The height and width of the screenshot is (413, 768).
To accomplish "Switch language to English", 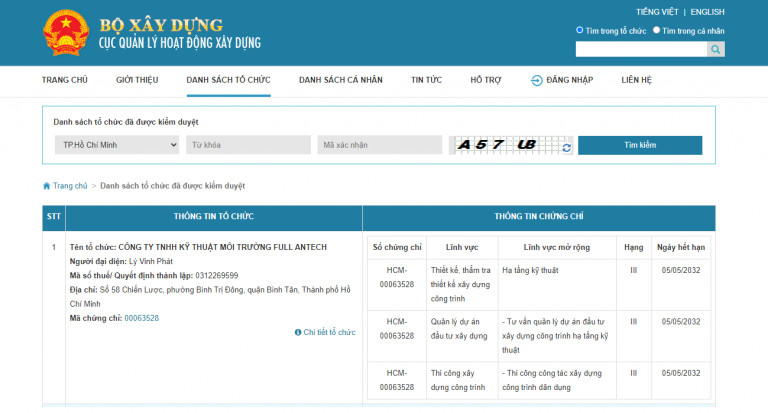I will (707, 12).
